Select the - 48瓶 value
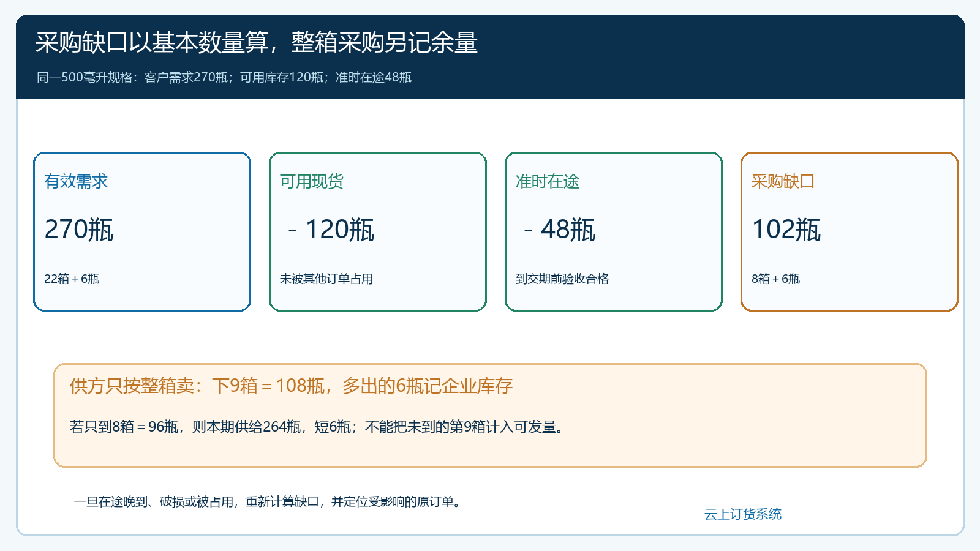The height and width of the screenshot is (551, 980). [x=559, y=230]
